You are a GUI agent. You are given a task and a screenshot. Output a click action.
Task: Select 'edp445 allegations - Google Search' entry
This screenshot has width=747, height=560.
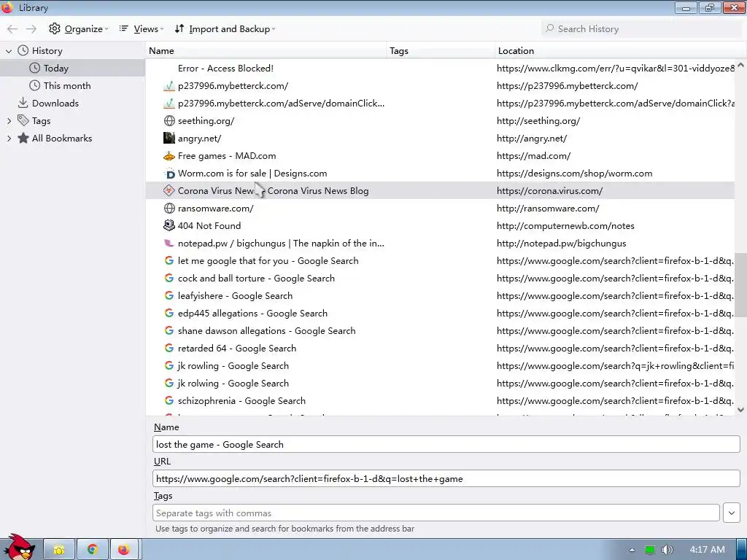click(440, 314)
